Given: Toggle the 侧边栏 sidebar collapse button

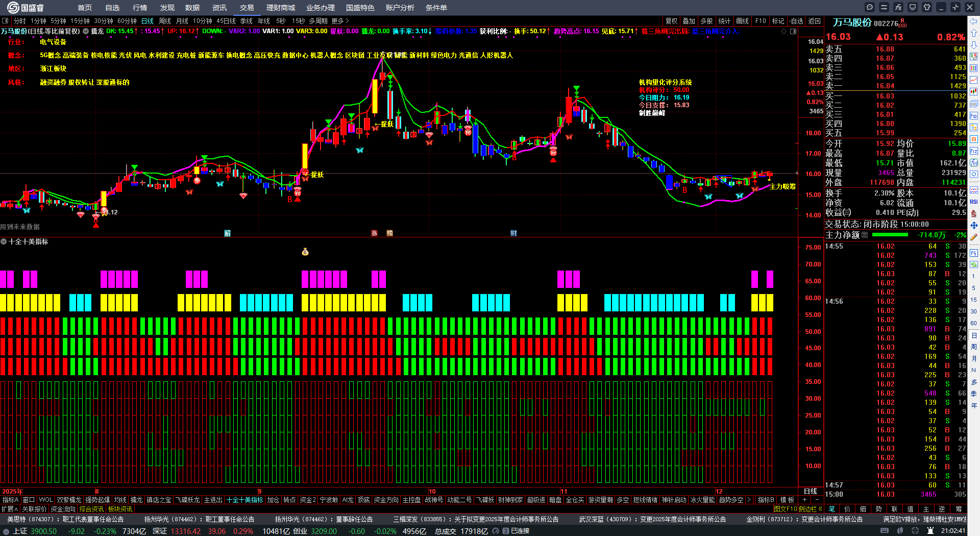Looking at the screenshot, I should (811, 509).
